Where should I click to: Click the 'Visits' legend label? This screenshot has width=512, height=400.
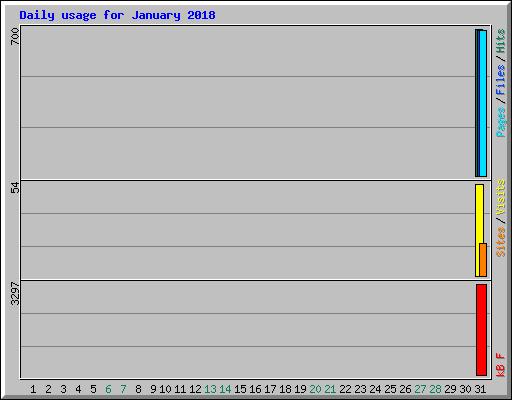click(500, 197)
